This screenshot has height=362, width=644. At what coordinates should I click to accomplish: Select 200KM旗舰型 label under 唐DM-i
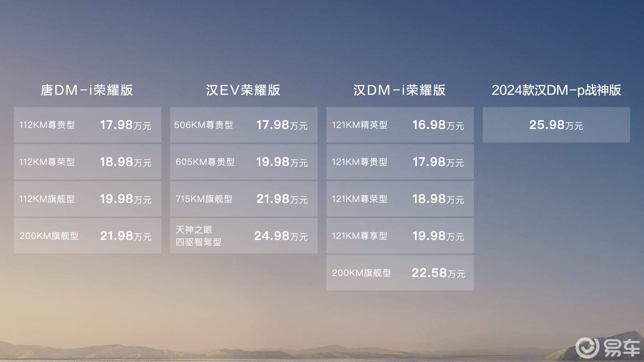pos(49,236)
